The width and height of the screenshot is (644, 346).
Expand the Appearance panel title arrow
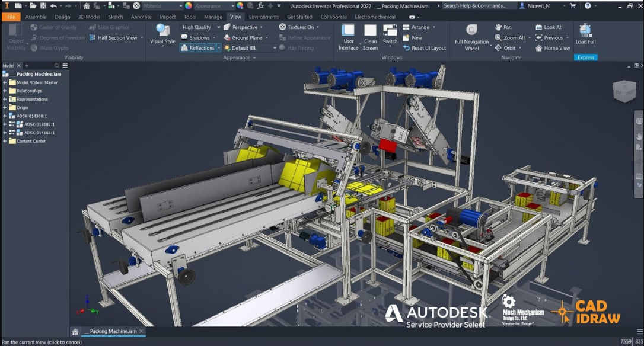(254, 58)
